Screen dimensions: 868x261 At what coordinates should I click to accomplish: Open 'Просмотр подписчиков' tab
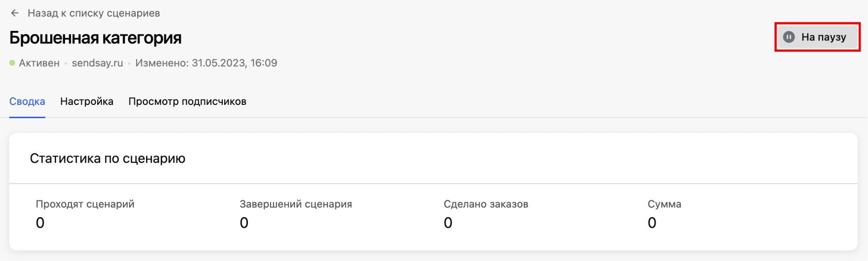[187, 101]
